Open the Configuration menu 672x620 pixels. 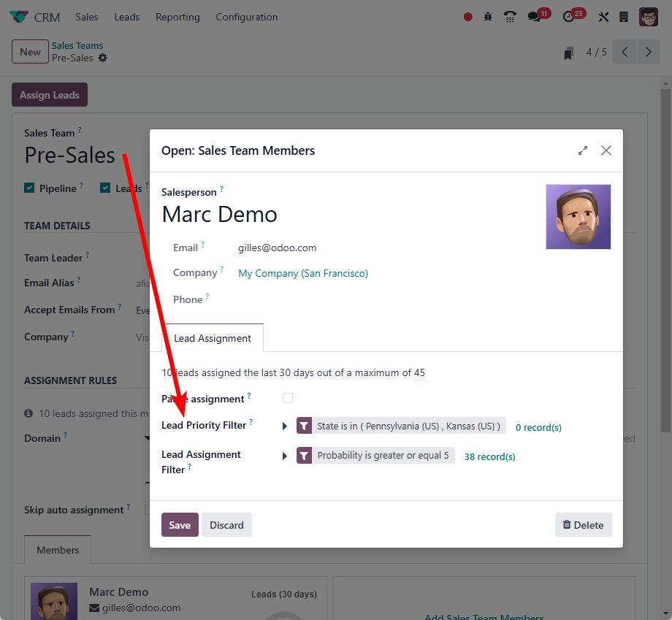247,17
